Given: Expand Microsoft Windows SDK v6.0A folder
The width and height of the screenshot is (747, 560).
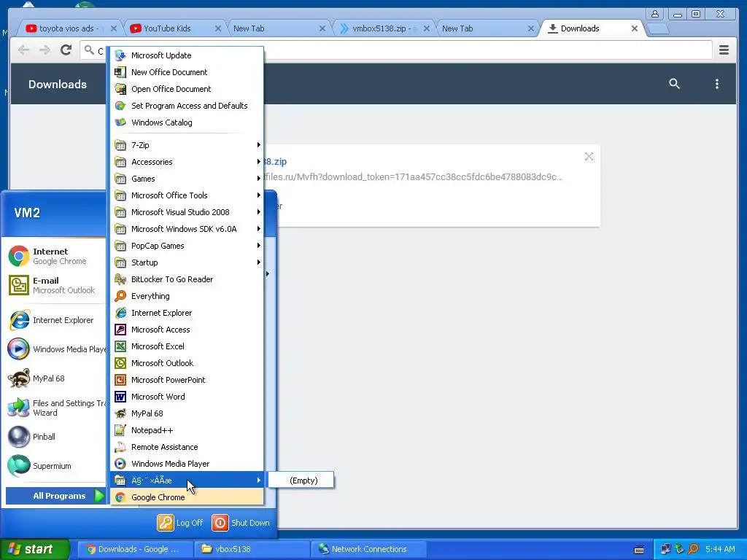Looking at the screenshot, I should click(x=187, y=228).
